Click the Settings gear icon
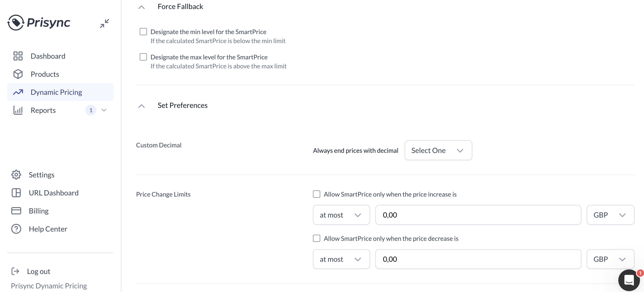 click(x=16, y=175)
